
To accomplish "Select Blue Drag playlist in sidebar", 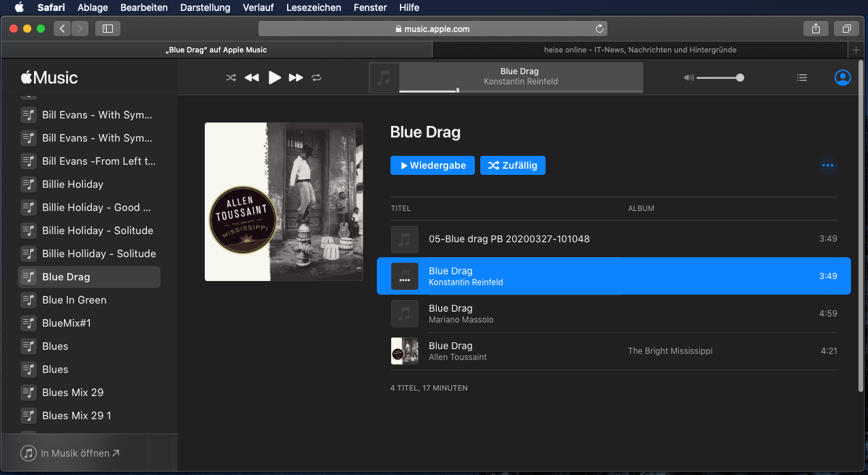I will point(89,277).
